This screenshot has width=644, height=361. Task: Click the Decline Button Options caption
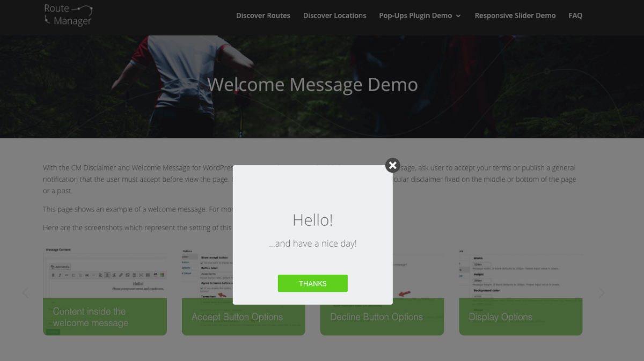[376, 317]
